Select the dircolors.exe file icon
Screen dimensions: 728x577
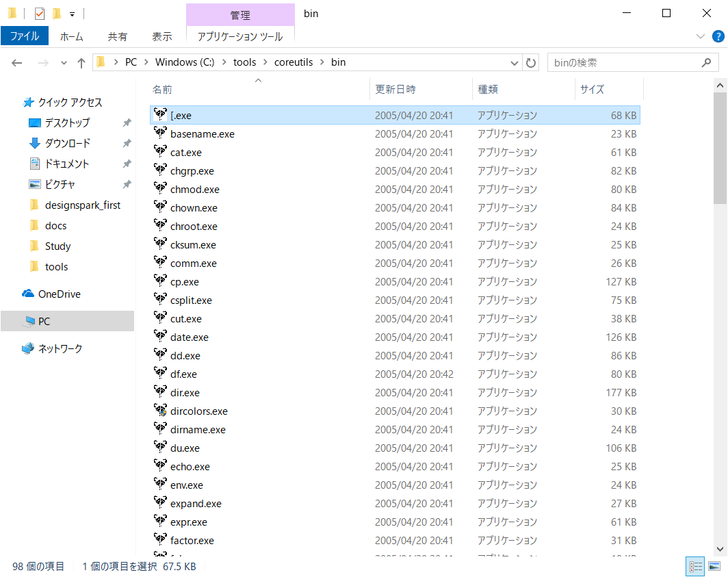point(160,410)
